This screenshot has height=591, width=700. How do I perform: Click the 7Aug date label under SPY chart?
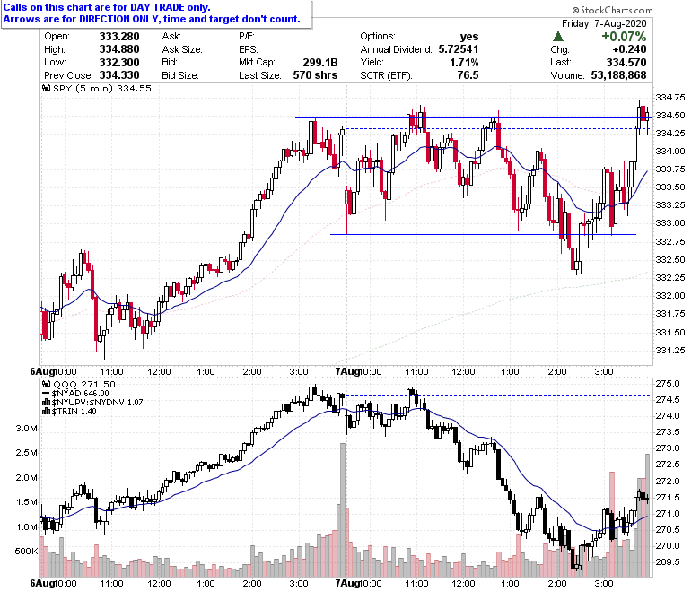[348, 371]
